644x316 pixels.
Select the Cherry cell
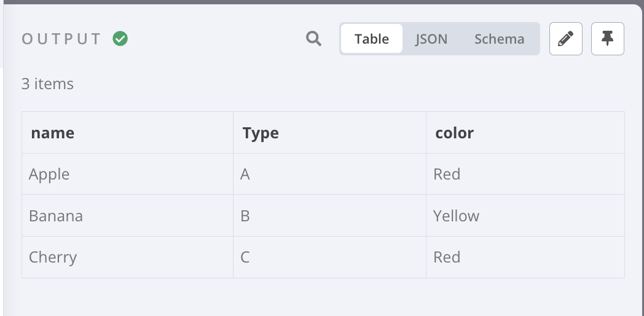click(127, 257)
